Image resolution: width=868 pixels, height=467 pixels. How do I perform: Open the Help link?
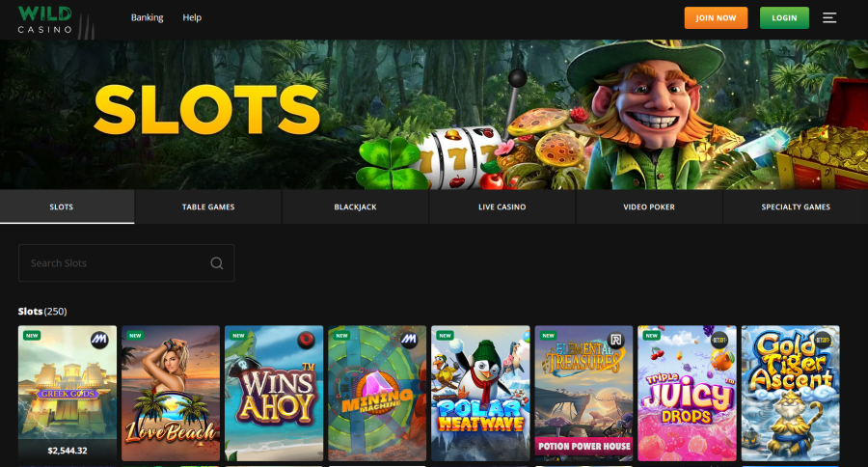pyautogui.click(x=192, y=17)
